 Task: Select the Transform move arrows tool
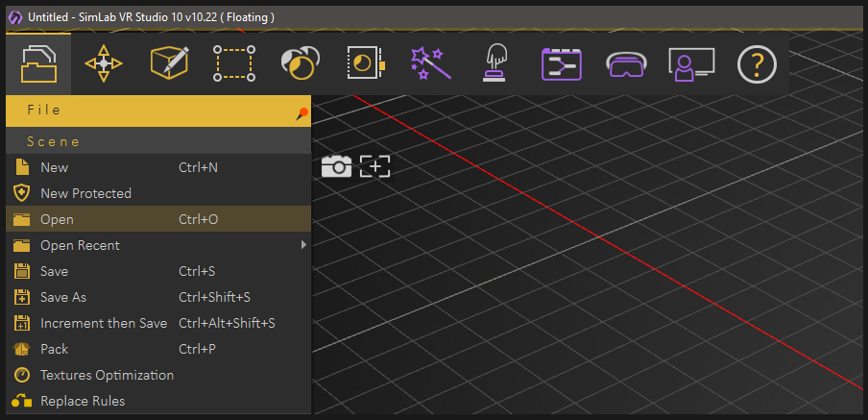(104, 64)
